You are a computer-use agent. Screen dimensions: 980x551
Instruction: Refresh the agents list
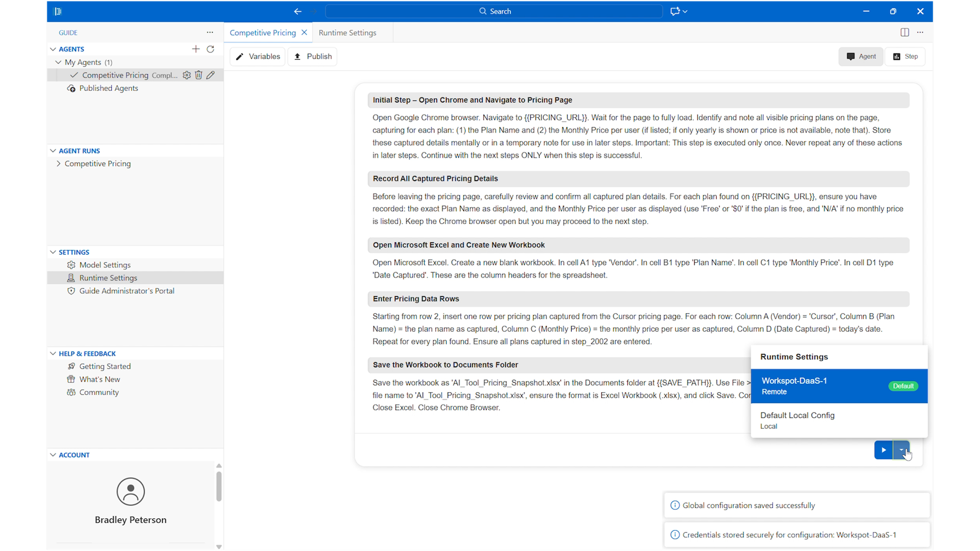click(x=211, y=49)
